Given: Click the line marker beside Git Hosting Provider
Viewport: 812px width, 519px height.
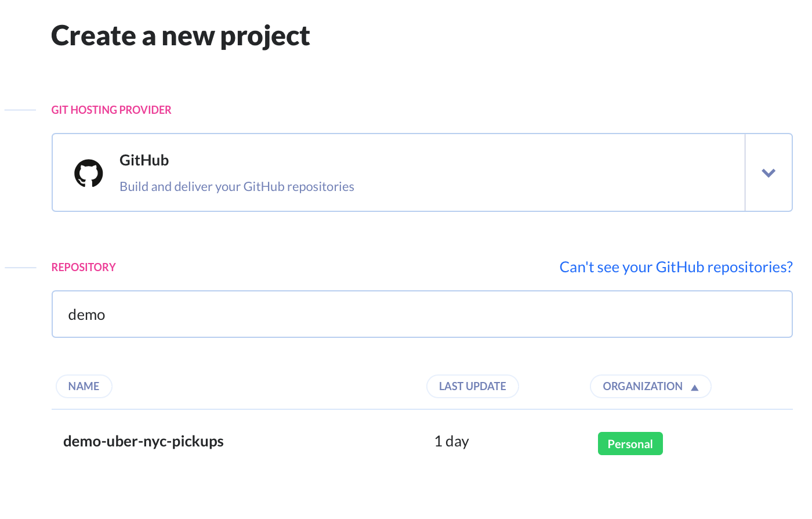Looking at the screenshot, I should [20, 110].
